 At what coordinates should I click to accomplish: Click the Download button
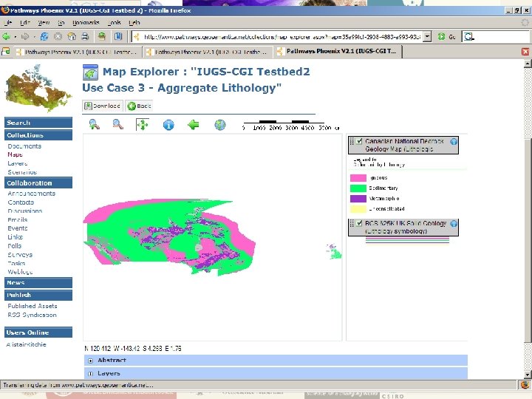click(102, 106)
